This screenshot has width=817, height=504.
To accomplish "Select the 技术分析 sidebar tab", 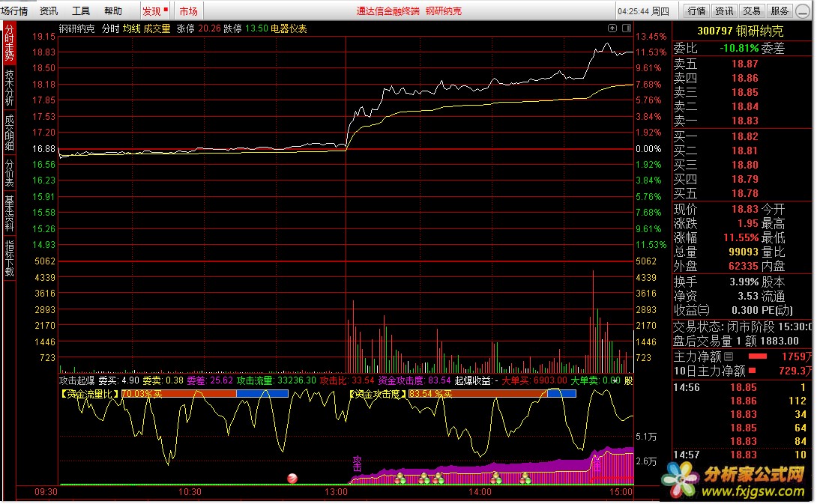I will pos(10,88).
